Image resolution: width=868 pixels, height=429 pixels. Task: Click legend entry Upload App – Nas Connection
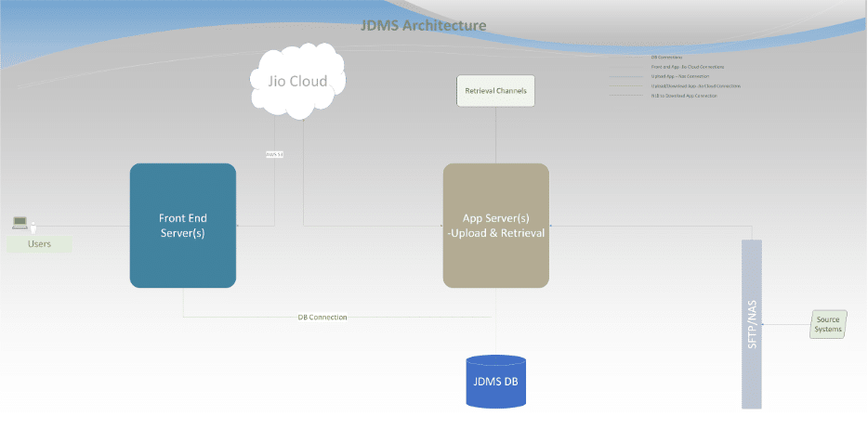[680, 76]
